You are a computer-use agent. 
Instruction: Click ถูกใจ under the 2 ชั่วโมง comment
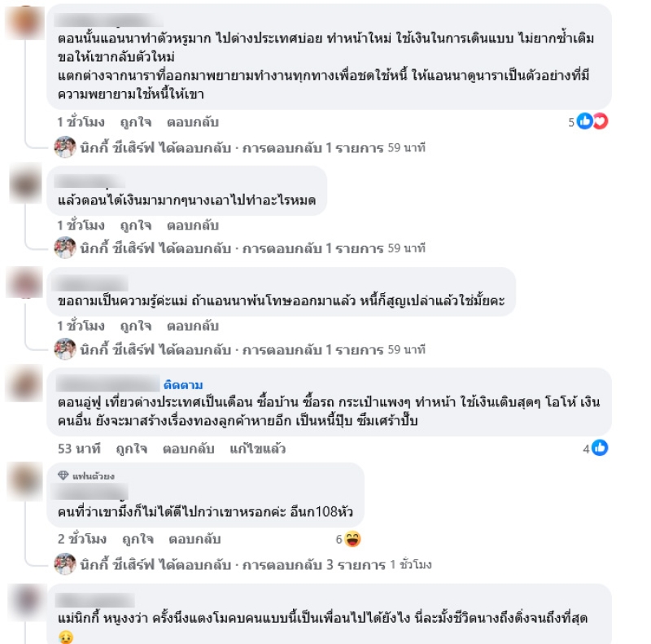tap(138, 539)
